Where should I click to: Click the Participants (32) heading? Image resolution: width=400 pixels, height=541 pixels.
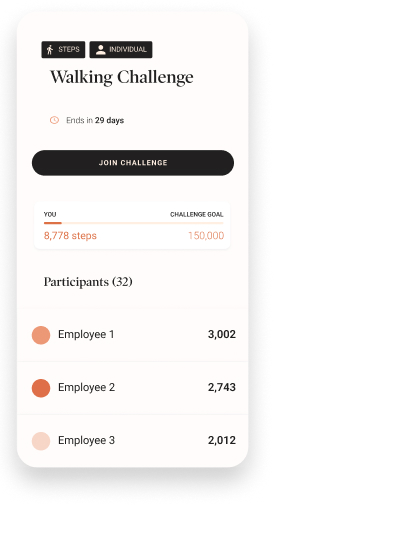pos(88,282)
